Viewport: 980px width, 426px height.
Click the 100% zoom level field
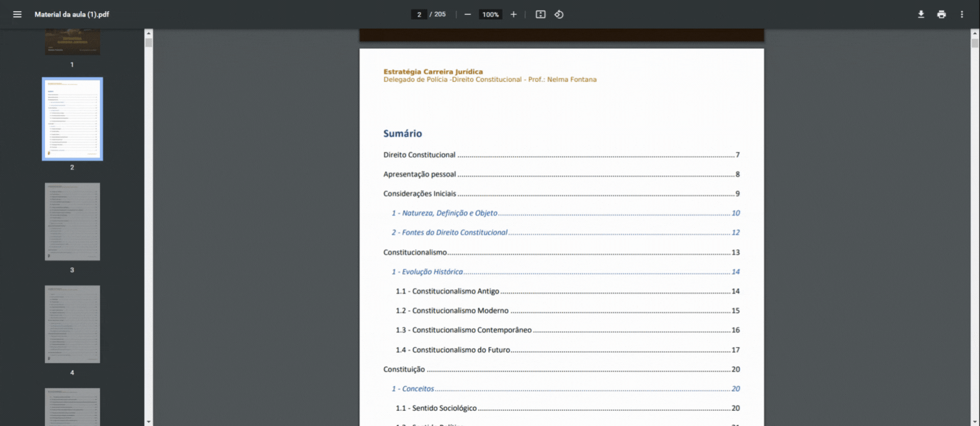coord(491,14)
